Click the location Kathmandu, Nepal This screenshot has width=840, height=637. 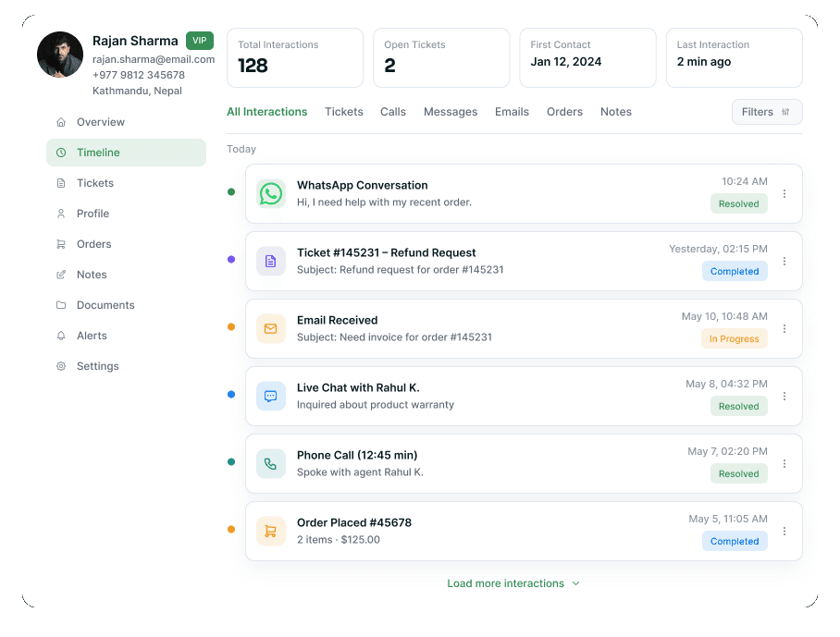point(137,91)
